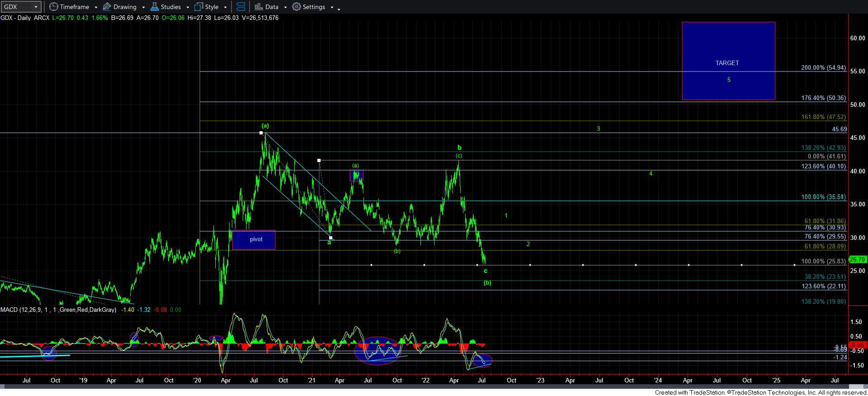Click the 100.00% (25.83) Fibonacci label
868x396 pixels.
click(823, 261)
